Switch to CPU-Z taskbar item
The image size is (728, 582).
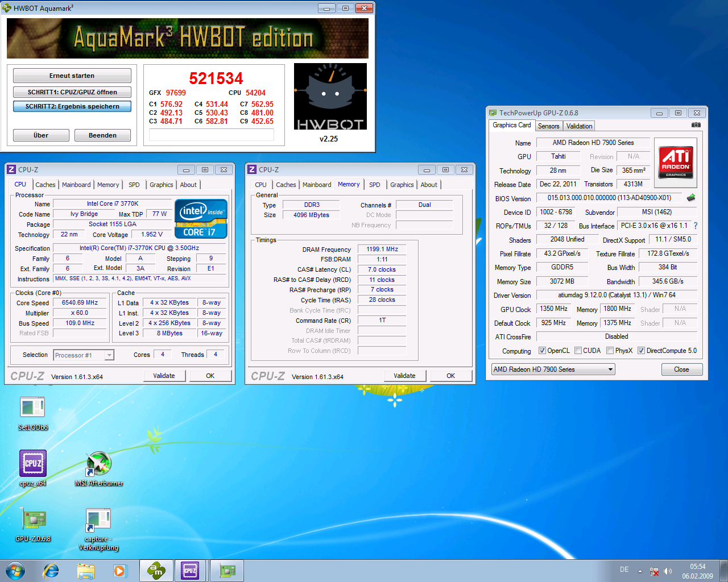pyautogui.click(x=191, y=571)
